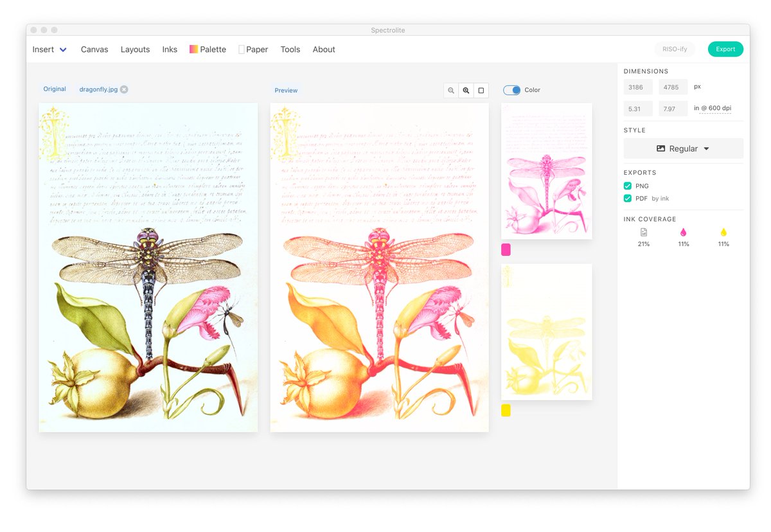Open the Tools menu
The image size is (771, 532).
(290, 49)
